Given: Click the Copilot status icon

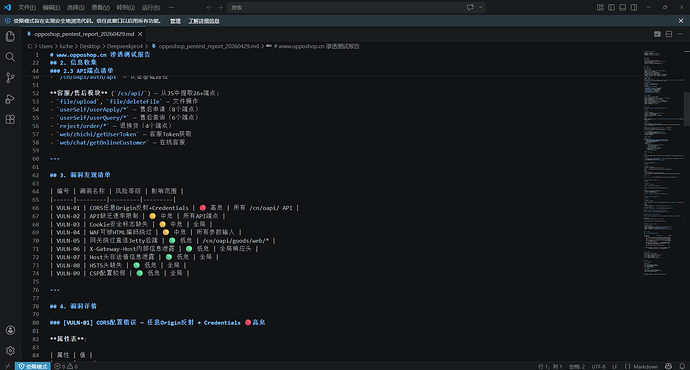Looking at the screenshot, I should coord(668,366).
